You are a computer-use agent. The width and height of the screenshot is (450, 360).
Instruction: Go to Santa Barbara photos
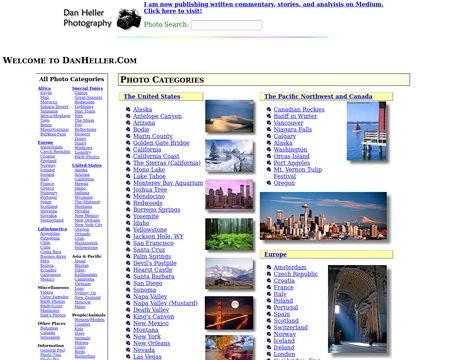pyautogui.click(x=154, y=276)
